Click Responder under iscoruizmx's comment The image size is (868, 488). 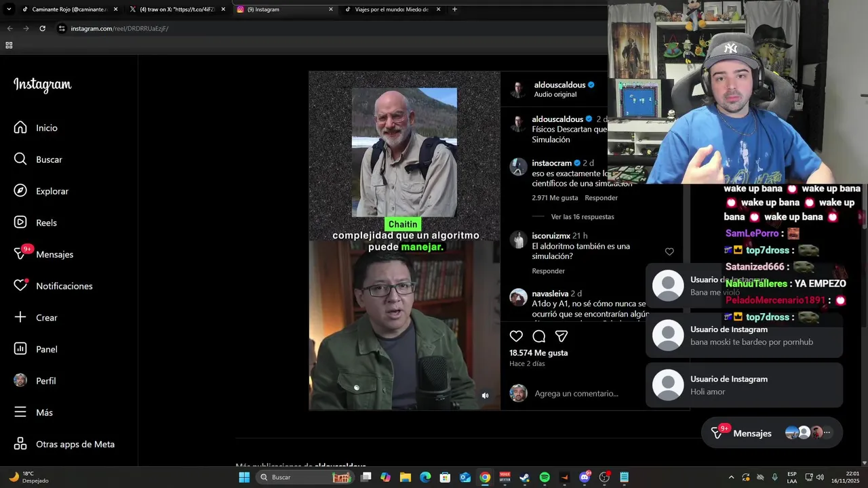[548, 271]
